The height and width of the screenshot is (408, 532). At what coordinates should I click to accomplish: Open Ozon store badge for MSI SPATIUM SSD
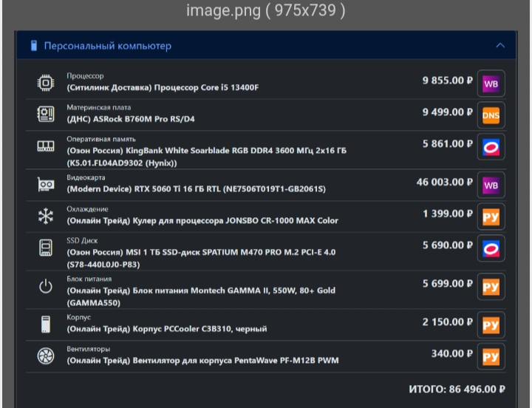pos(491,248)
